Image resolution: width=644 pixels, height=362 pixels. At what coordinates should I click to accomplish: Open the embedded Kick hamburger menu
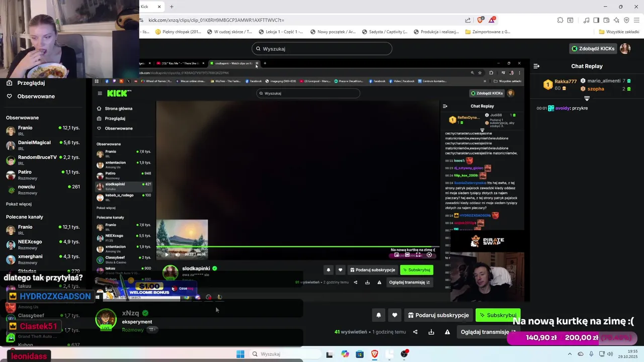click(x=100, y=94)
